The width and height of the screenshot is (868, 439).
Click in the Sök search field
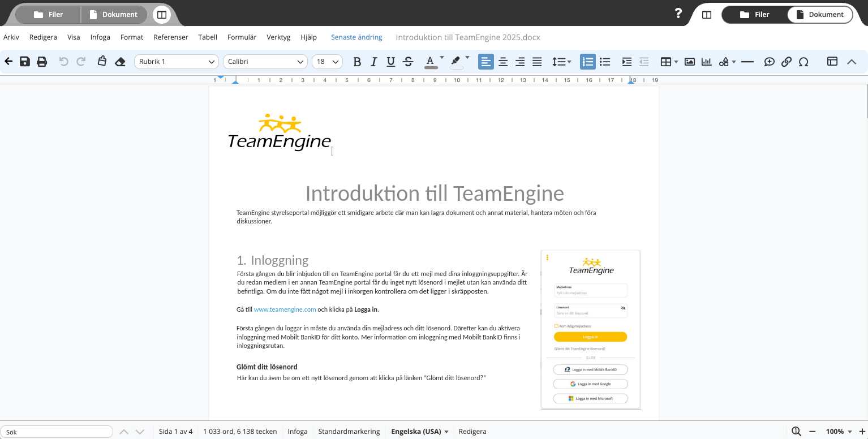[x=57, y=432]
